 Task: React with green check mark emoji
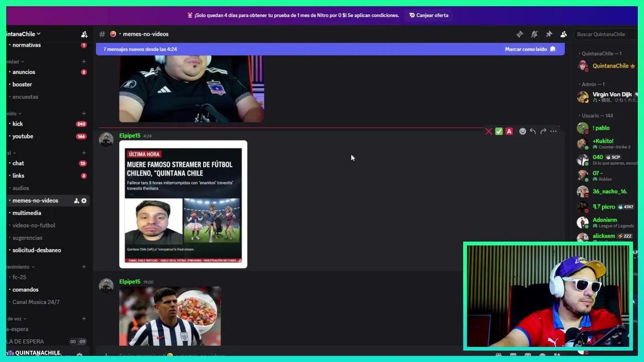(499, 131)
